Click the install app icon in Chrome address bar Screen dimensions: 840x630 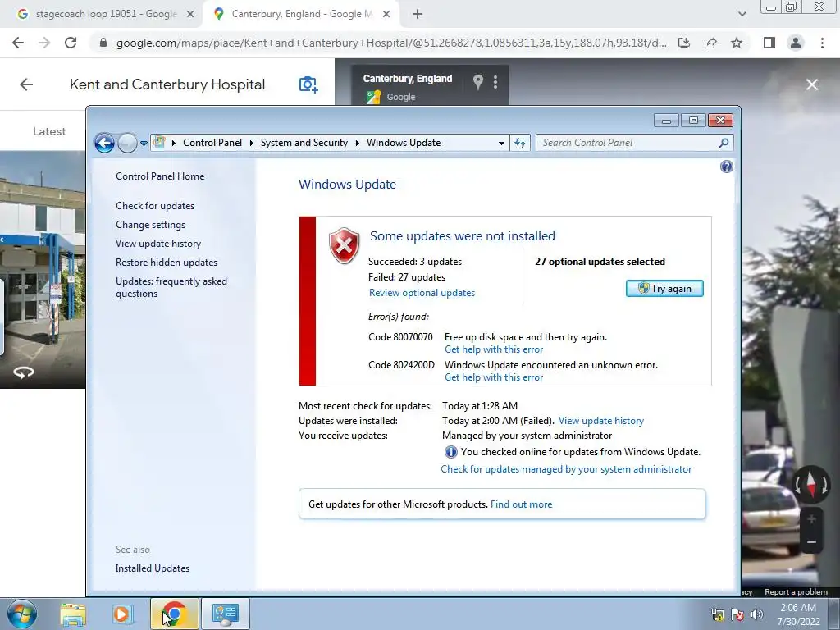tap(684, 43)
